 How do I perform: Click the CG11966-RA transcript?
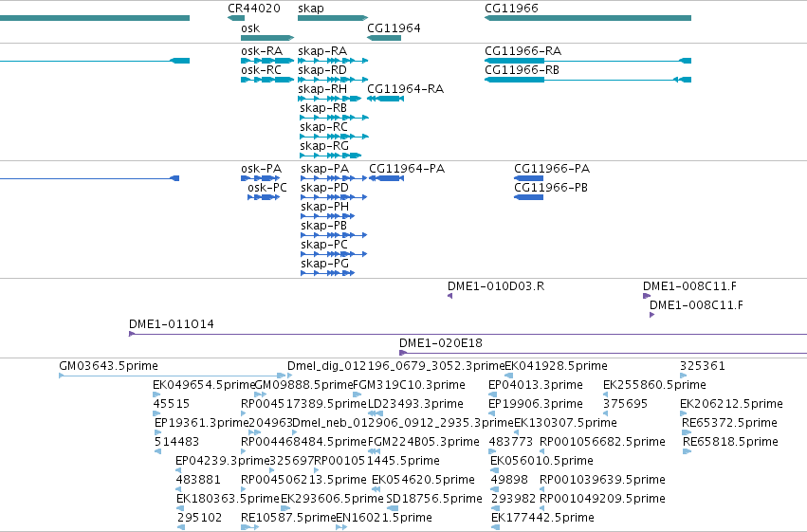tap(588, 61)
